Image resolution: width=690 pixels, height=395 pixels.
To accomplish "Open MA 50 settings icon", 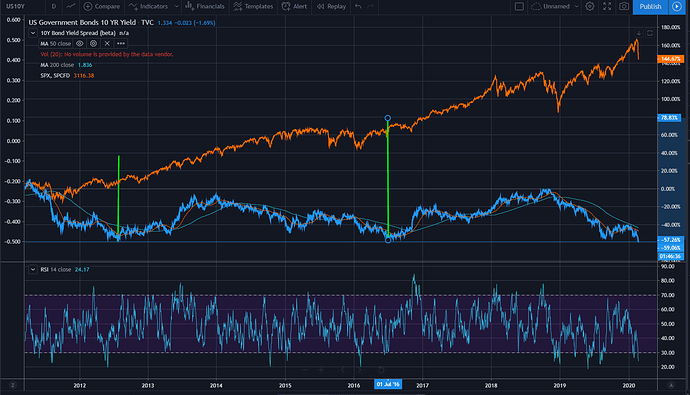I will pos(93,44).
